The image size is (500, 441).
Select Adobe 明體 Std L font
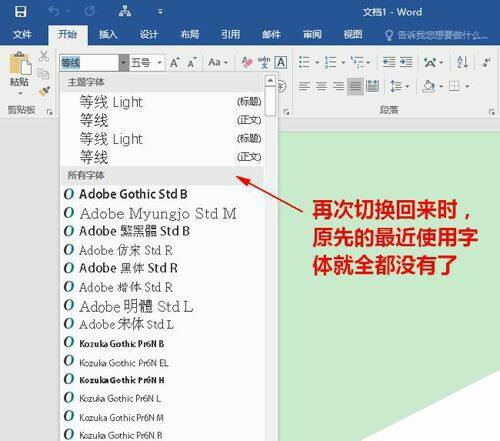point(163,306)
